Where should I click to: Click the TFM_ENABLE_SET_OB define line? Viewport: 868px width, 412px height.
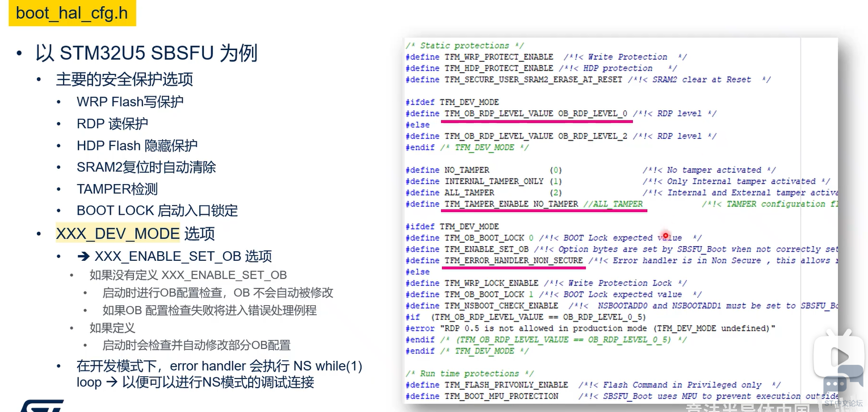[622, 249]
